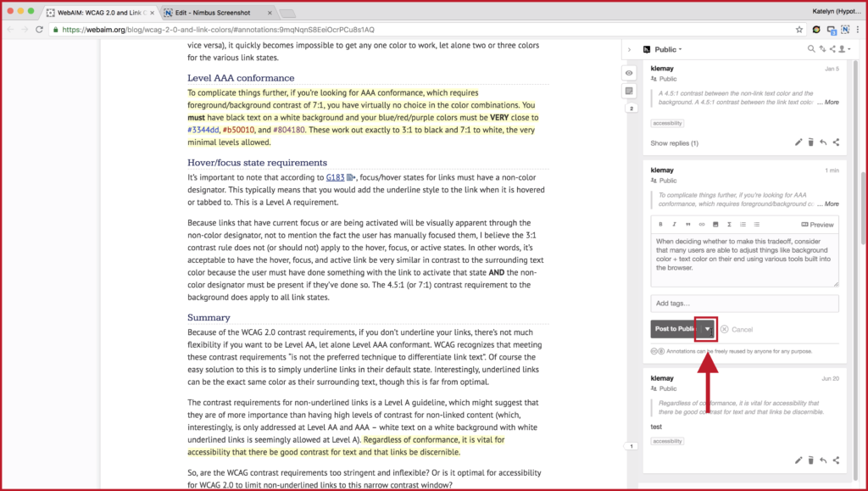
Task: Open the Post to Public dropdown arrow
Action: pyautogui.click(x=707, y=329)
